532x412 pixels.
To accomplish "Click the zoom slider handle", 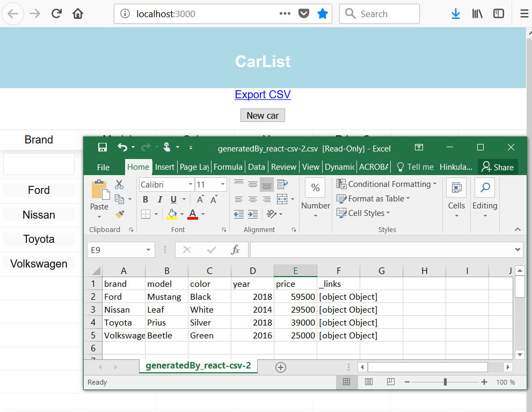I will tap(445, 382).
